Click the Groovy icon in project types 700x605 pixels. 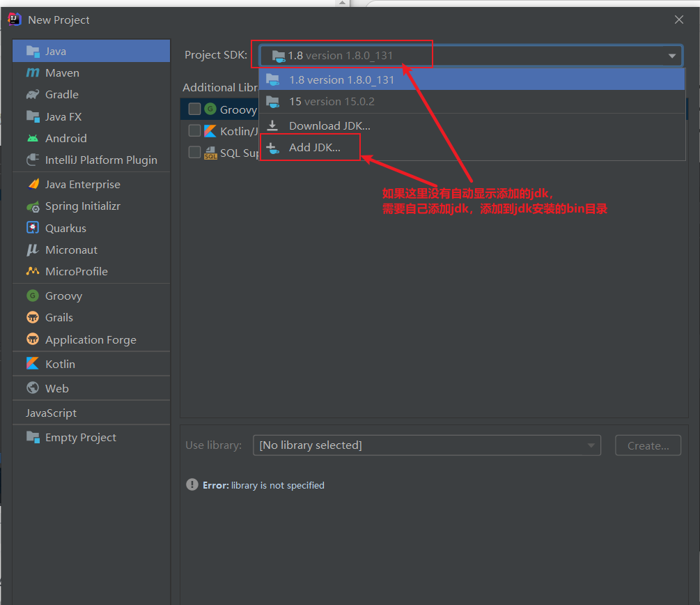33,296
